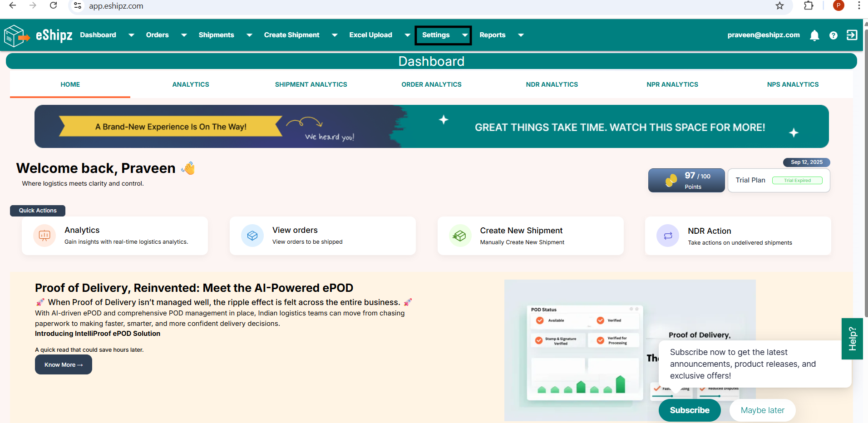Viewport: 868px width, 423px height.
Task: Click 'Introducing IntelliProof ePOD Solution' text
Action: (98, 334)
